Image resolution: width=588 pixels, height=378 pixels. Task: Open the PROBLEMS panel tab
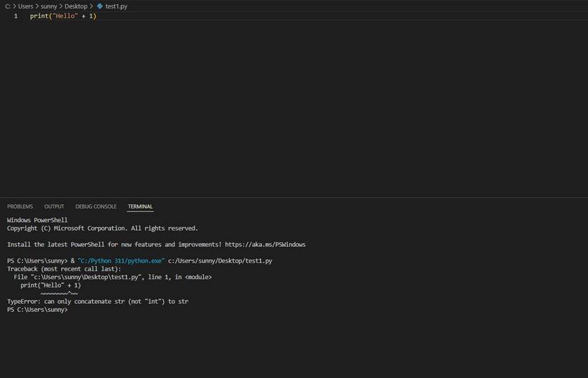click(x=20, y=206)
